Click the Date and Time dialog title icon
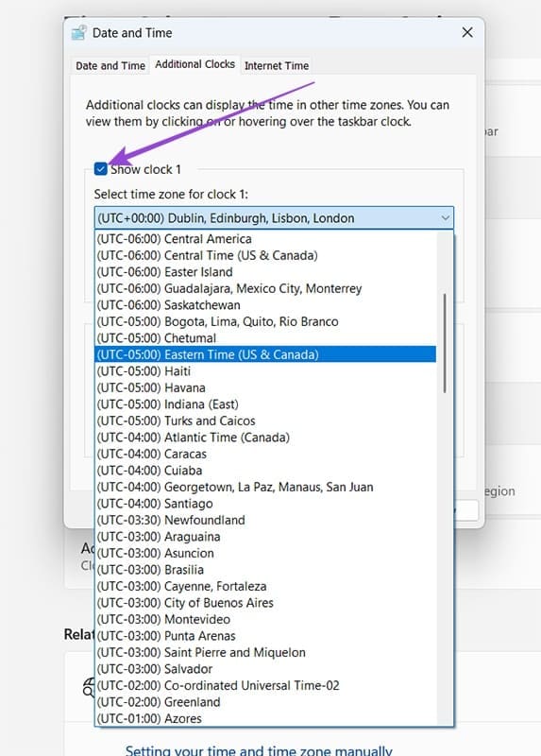 click(78, 33)
